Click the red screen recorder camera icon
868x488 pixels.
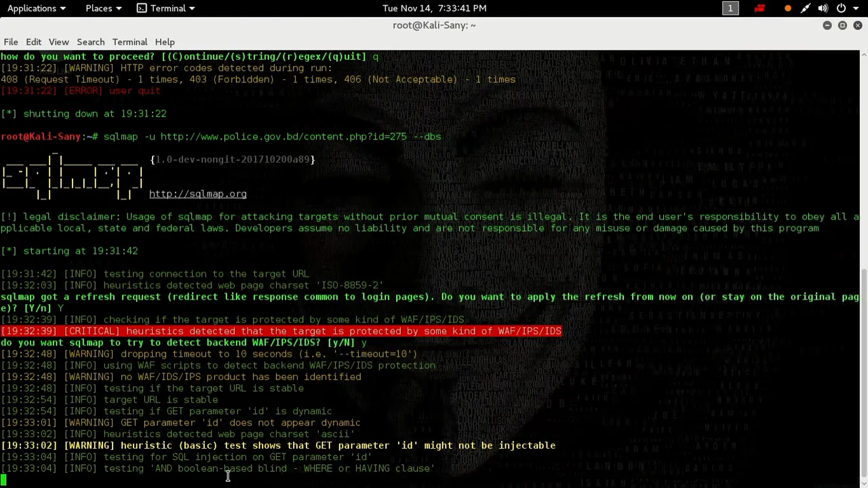pos(759,8)
